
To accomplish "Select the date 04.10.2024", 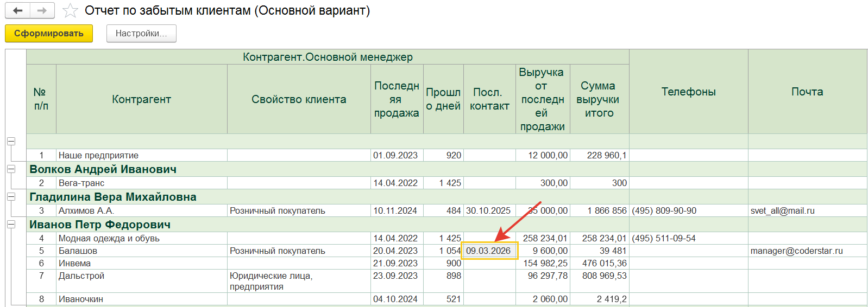I will coord(397,299).
